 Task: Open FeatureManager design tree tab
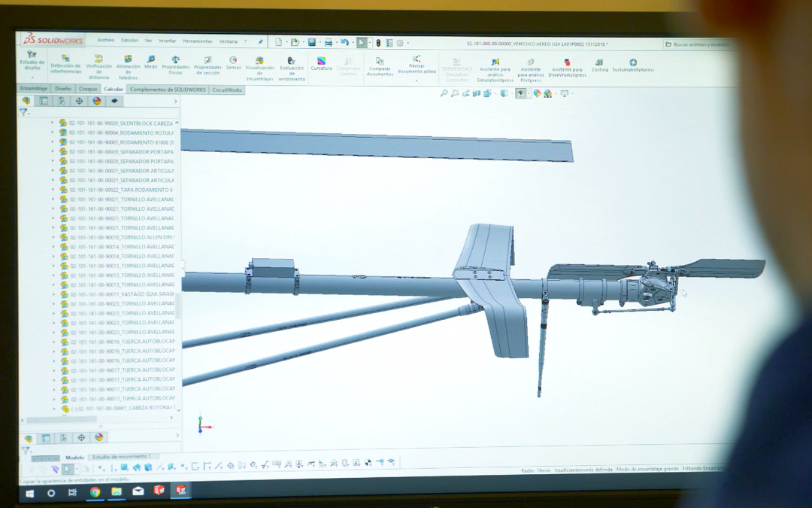tap(26, 101)
